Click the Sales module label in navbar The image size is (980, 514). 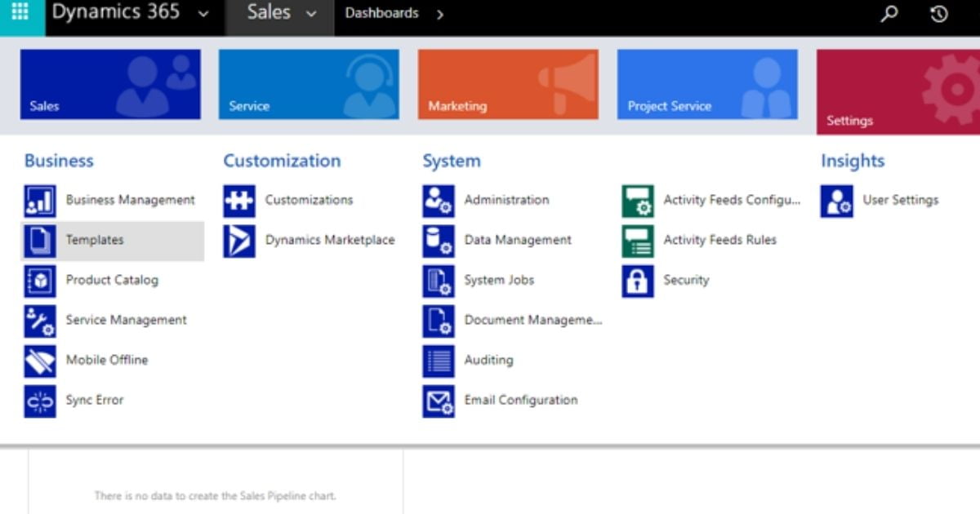coord(269,13)
